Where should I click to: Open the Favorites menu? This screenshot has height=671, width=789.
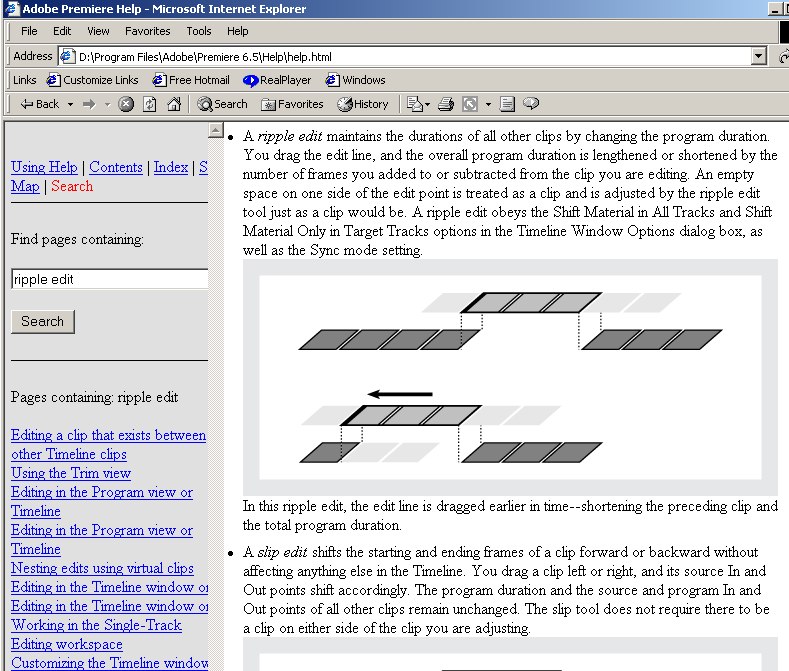[147, 31]
